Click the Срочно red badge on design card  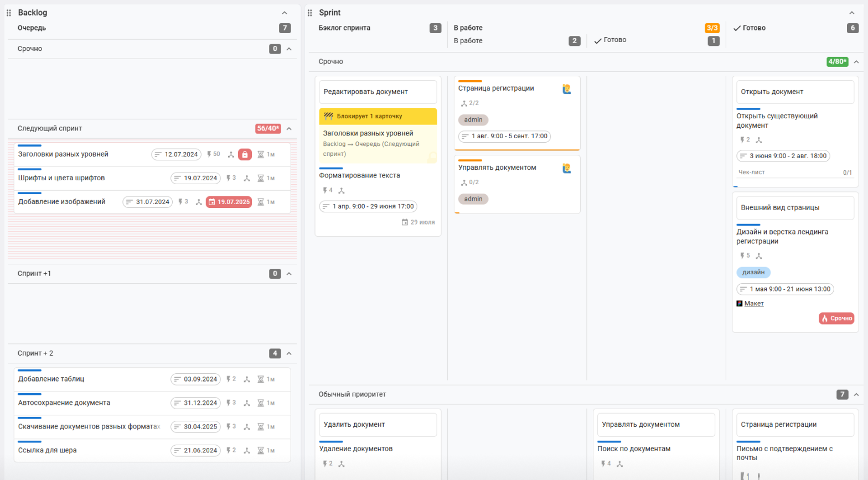836,319
